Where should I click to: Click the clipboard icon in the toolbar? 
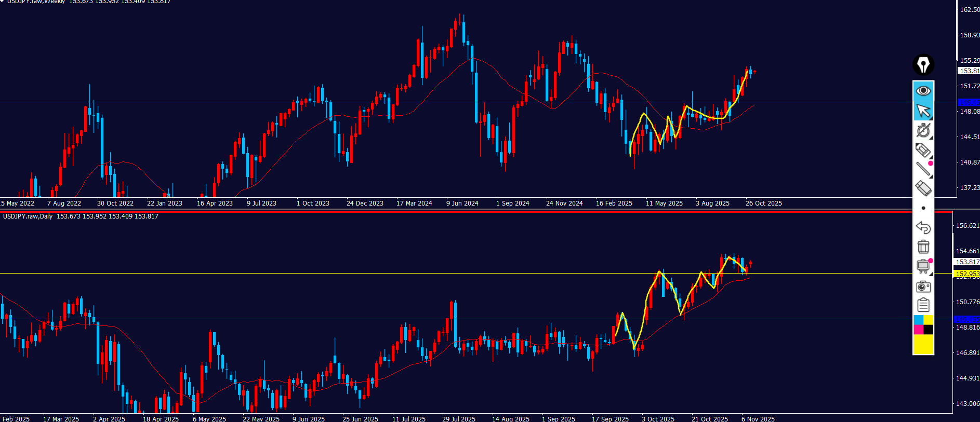[x=923, y=305]
